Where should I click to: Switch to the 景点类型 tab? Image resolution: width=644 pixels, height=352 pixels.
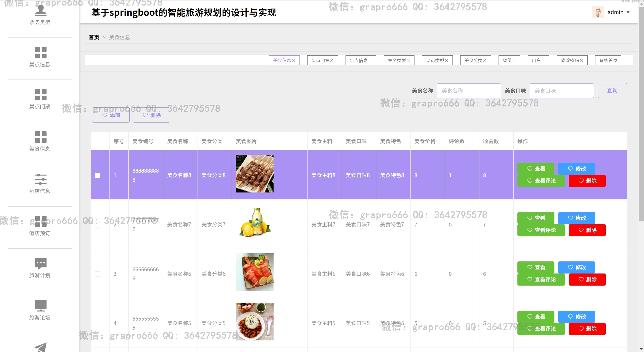coord(435,61)
